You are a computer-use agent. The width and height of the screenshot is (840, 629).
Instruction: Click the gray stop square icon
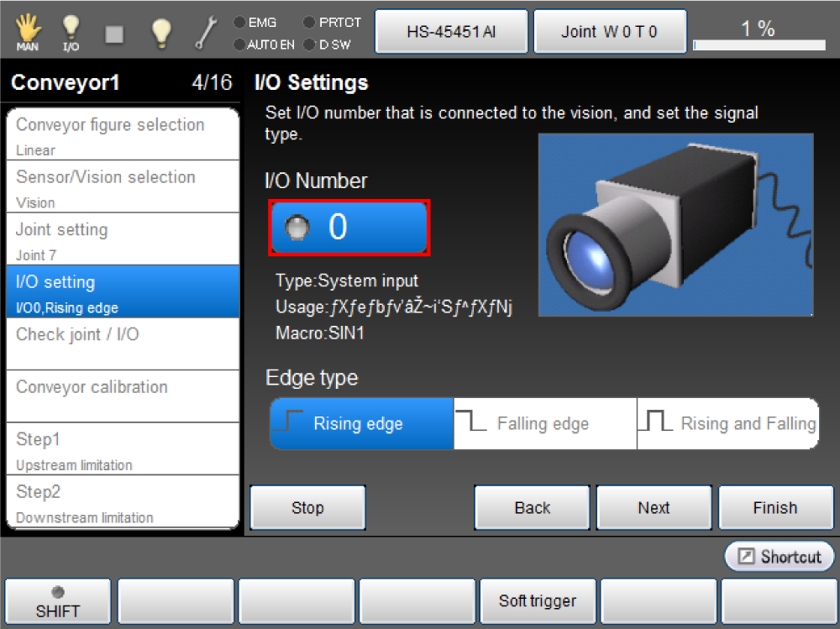[x=115, y=33]
